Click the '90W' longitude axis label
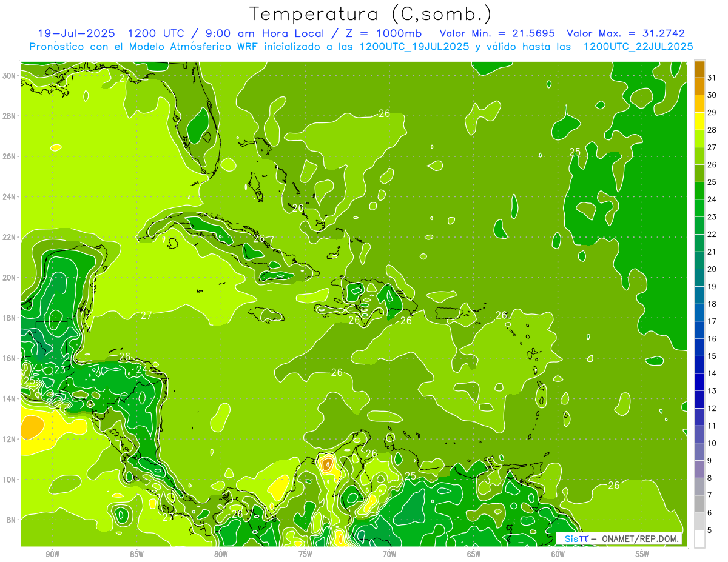Viewport: 728px width, 562px height. [x=52, y=554]
